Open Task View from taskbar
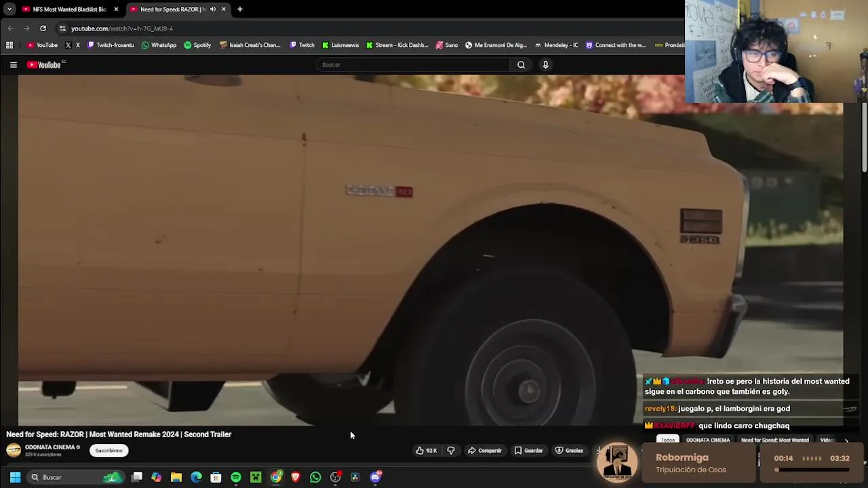Image resolution: width=868 pixels, height=488 pixels. pyautogui.click(x=137, y=477)
